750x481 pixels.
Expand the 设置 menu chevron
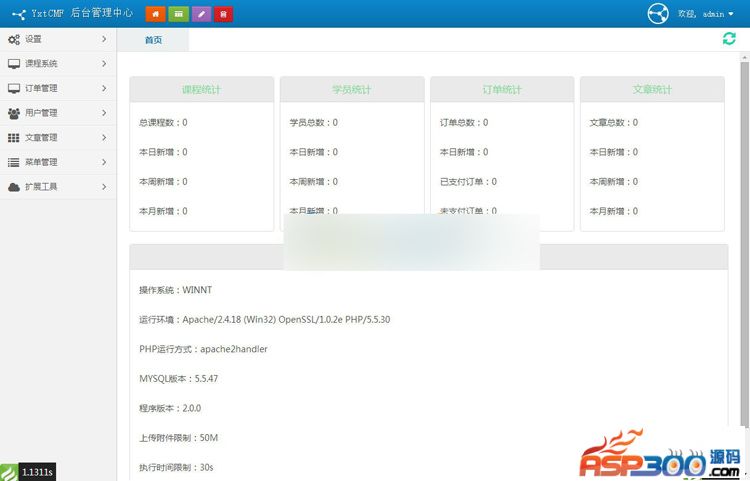[104, 39]
